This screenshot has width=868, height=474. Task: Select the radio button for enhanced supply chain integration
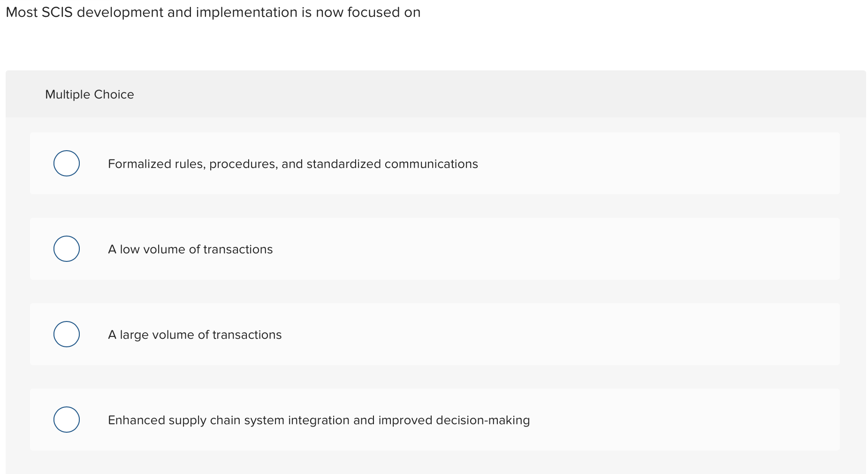67,420
